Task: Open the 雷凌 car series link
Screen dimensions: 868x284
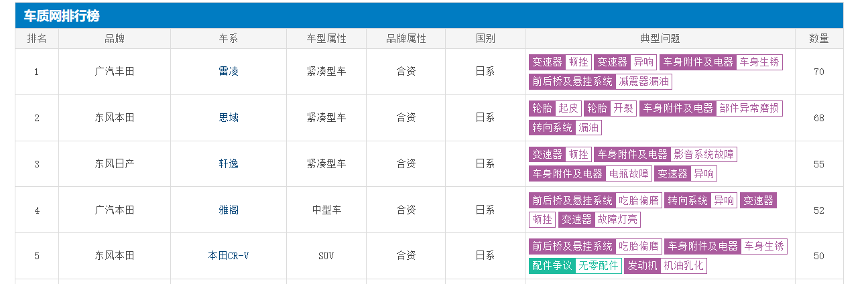Action: click(229, 72)
